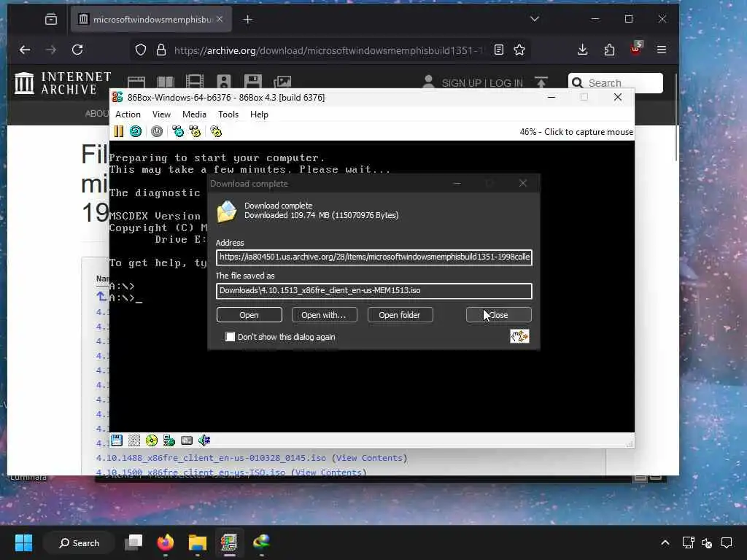Open Firefox View tab overview icon
This screenshot has width=747, height=560.
pos(51,19)
